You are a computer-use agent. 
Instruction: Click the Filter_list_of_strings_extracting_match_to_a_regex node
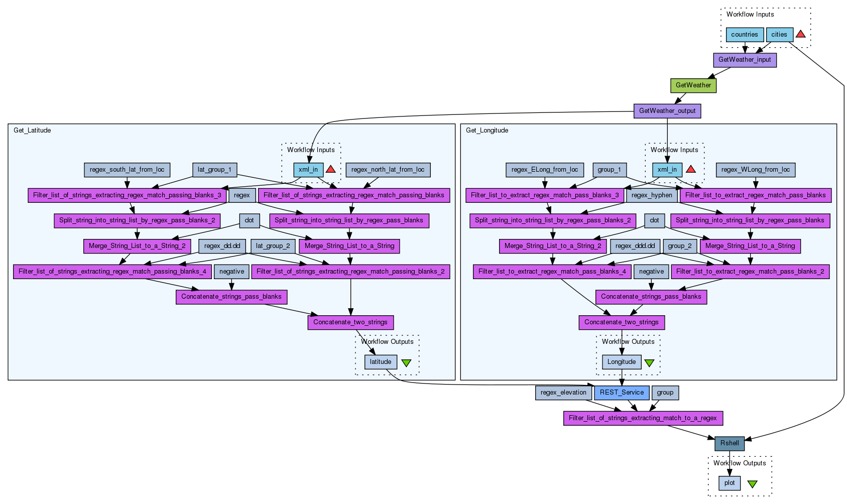click(643, 418)
